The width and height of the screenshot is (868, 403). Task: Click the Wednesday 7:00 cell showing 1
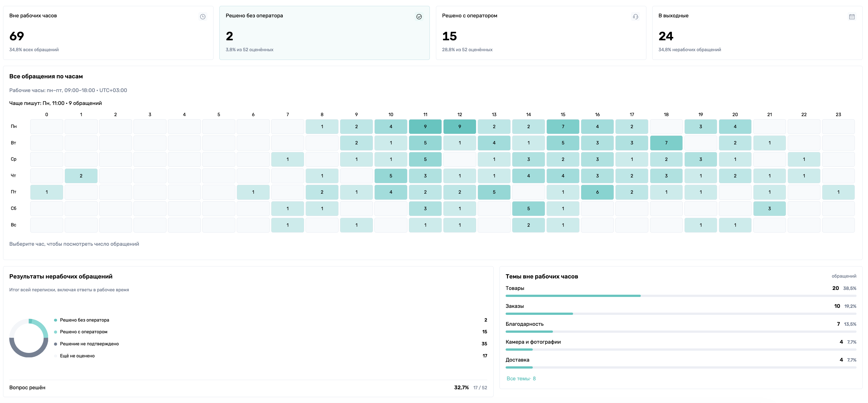[x=287, y=159]
